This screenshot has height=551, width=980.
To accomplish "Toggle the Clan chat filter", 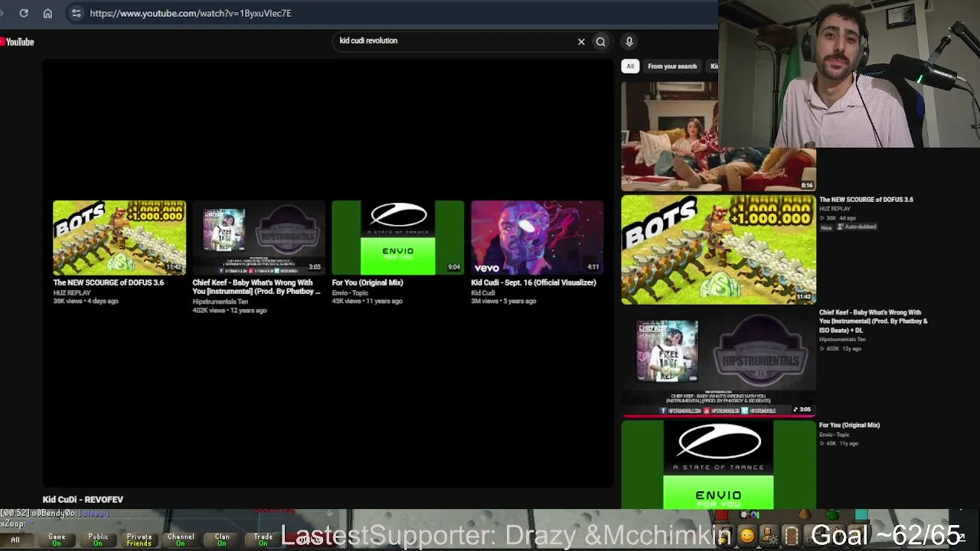I will (x=222, y=540).
